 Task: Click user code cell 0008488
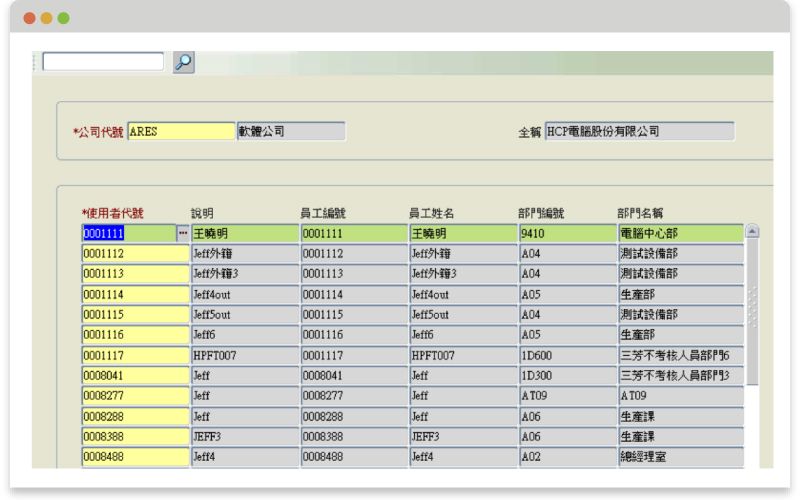pyautogui.click(x=135, y=457)
